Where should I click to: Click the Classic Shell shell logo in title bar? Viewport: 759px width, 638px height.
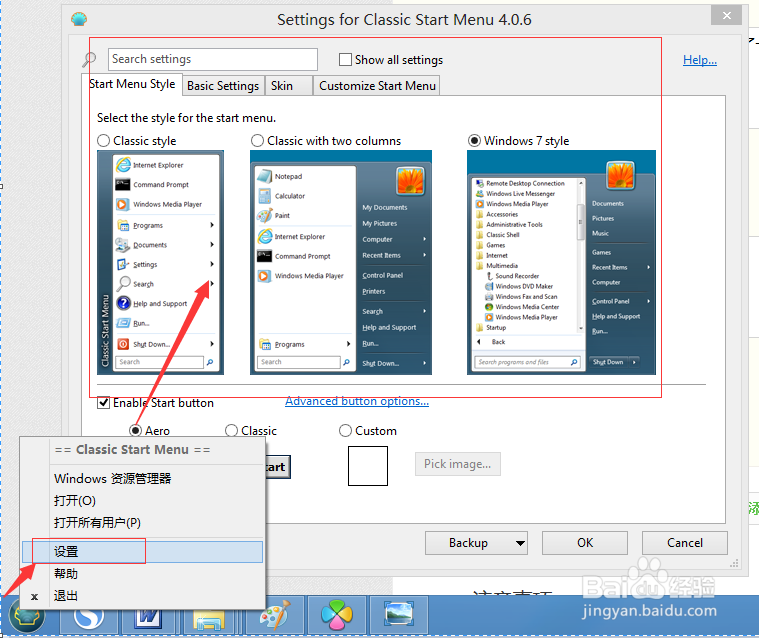tap(79, 19)
